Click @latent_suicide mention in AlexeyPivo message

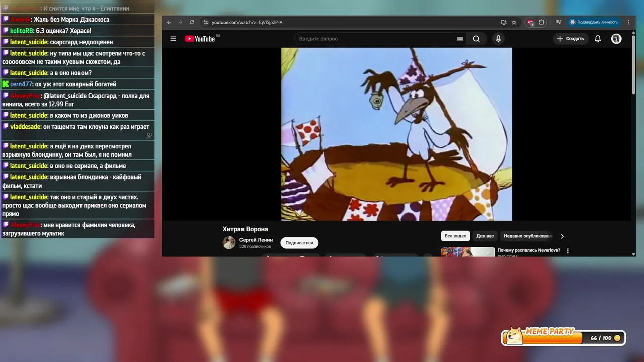[x=65, y=96]
